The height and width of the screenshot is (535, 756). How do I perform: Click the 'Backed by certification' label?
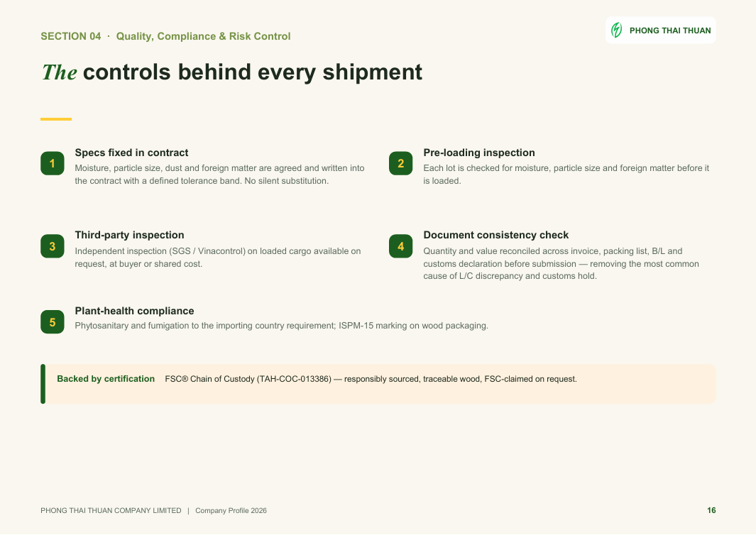coord(106,379)
